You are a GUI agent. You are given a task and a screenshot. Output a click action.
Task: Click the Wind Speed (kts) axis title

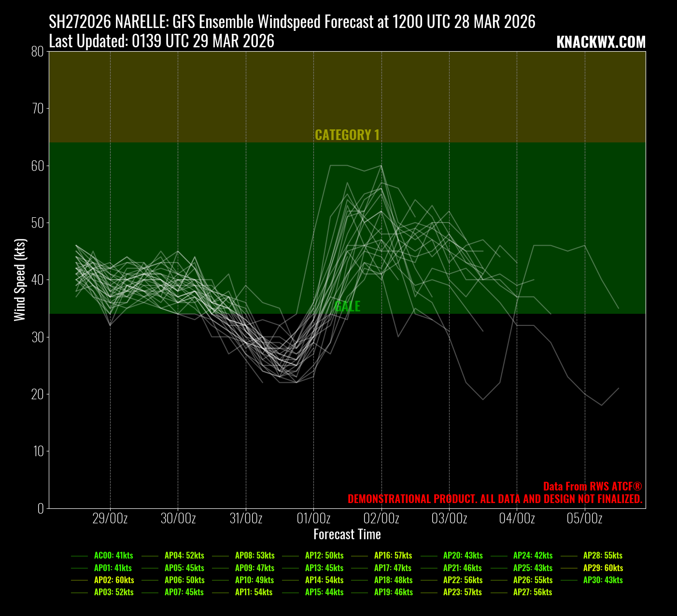(19, 280)
